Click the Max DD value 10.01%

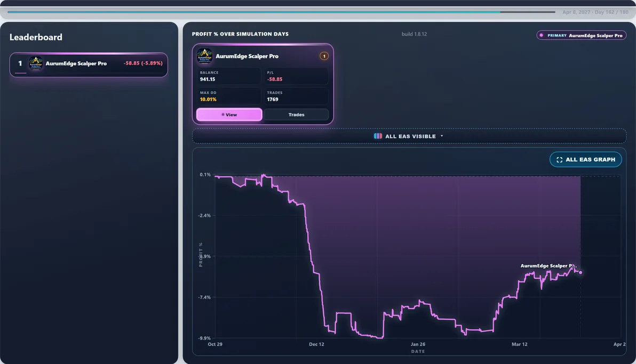[x=208, y=99]
